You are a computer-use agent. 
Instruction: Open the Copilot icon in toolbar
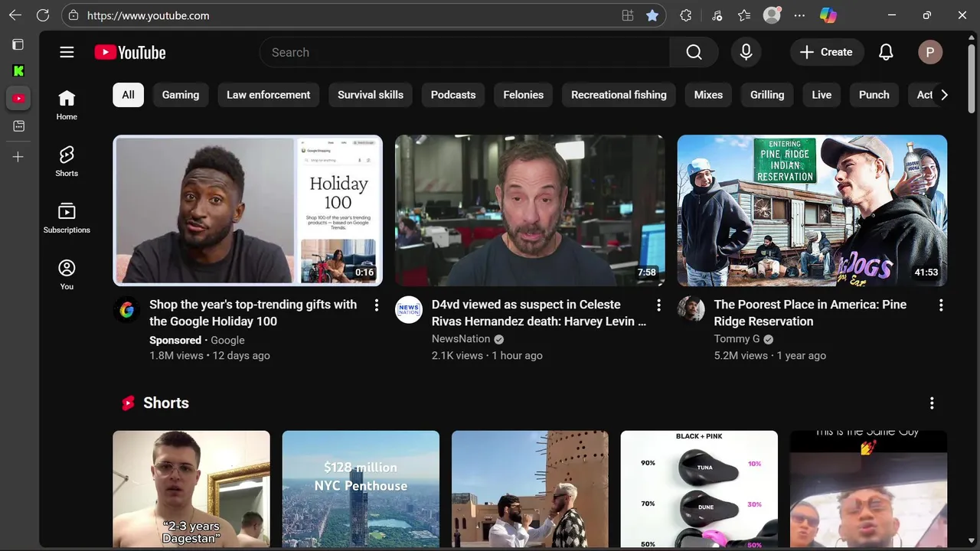[828, 15]
